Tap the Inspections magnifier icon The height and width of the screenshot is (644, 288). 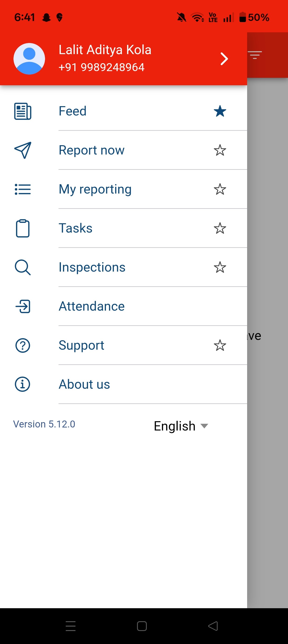click(23, 267)
